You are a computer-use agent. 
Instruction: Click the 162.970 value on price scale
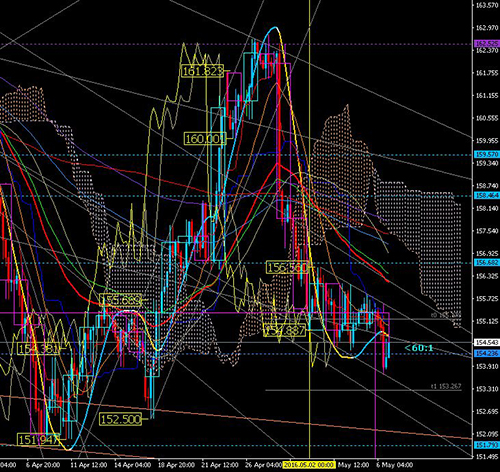click(487, 28)
